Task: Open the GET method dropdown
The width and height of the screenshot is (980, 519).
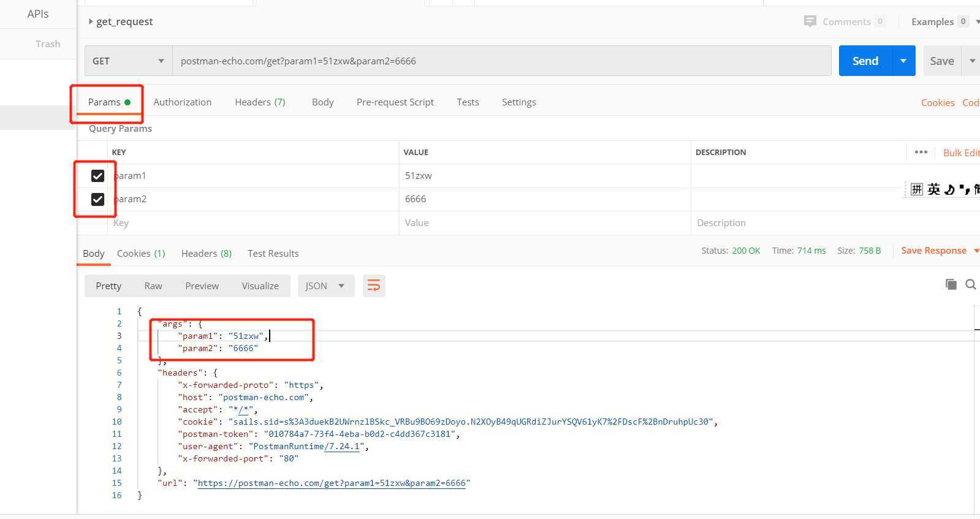Action: pyautogui.click(x=128, y=61)
